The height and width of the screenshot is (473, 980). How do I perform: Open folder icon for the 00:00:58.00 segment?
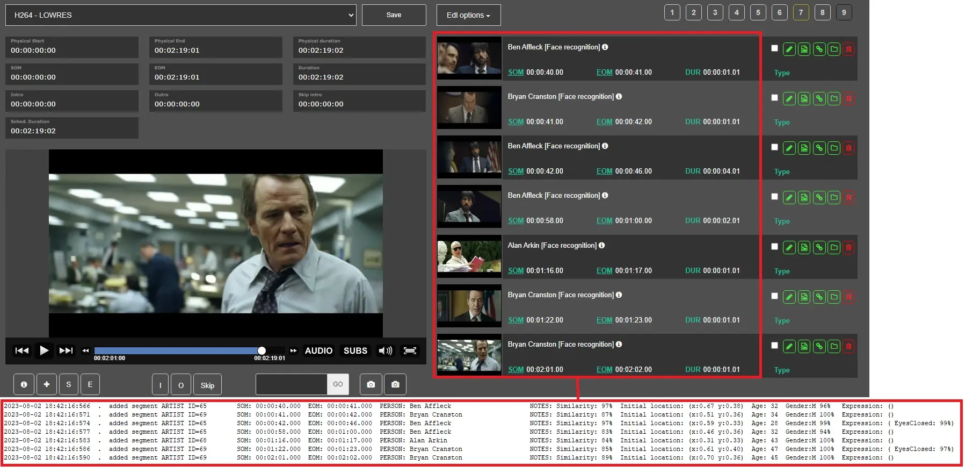click(834, 198)
